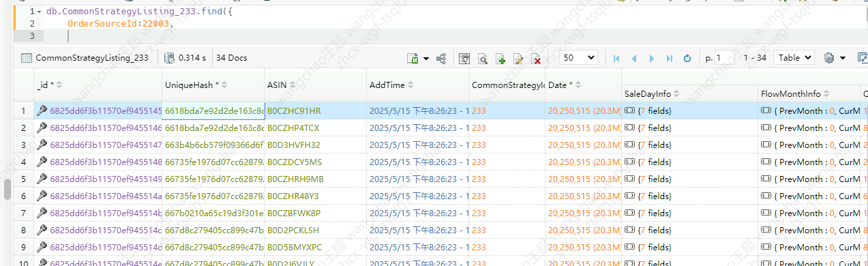Image resolution: width=868 pixels, height=266 pixels.
Task: Open the export results icon
Action: [x=413, y=59]
